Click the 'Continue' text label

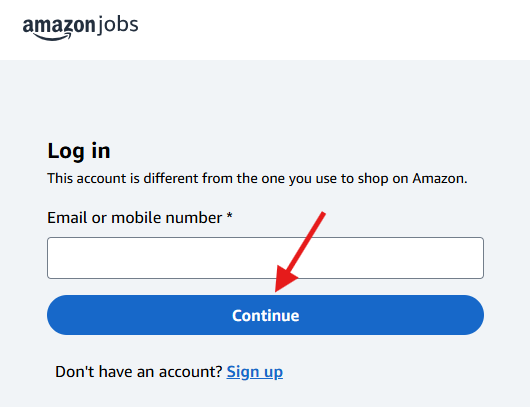[x=265, y=316]
